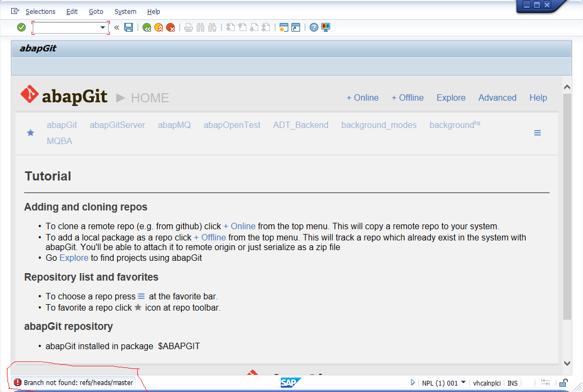Toggle INS insert mode in the status bar

512,383
